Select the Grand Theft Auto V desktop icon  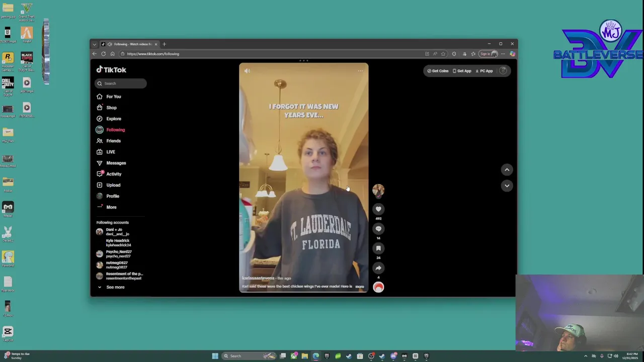[27, 13]
